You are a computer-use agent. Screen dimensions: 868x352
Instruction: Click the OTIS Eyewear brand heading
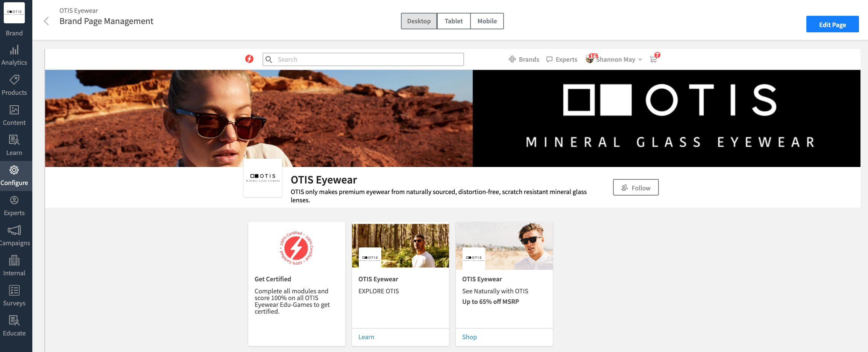324,180
